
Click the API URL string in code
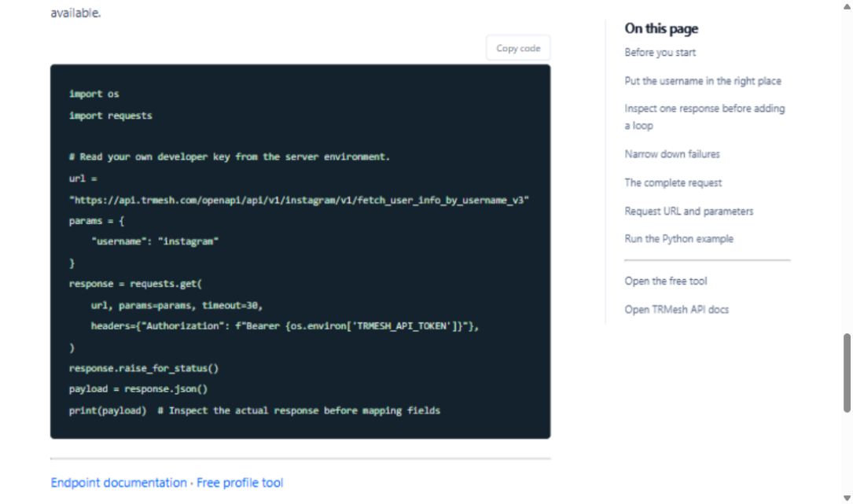[299, 200]
